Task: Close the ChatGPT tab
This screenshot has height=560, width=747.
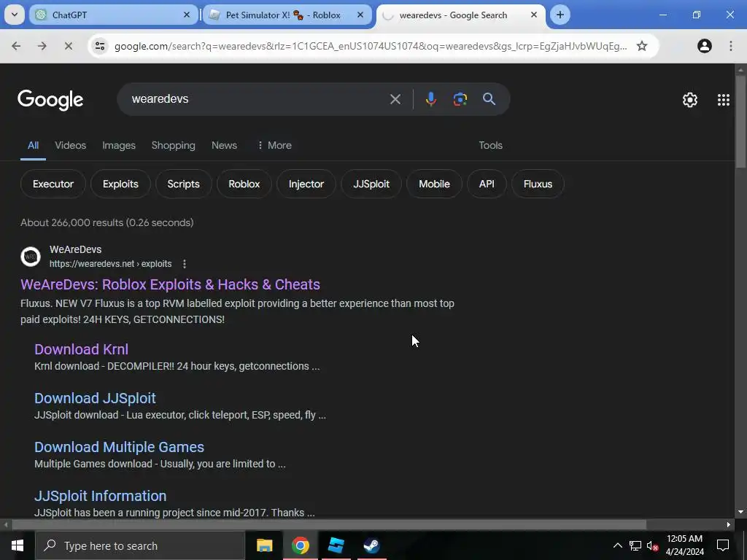Action: (x=187, y=15)
